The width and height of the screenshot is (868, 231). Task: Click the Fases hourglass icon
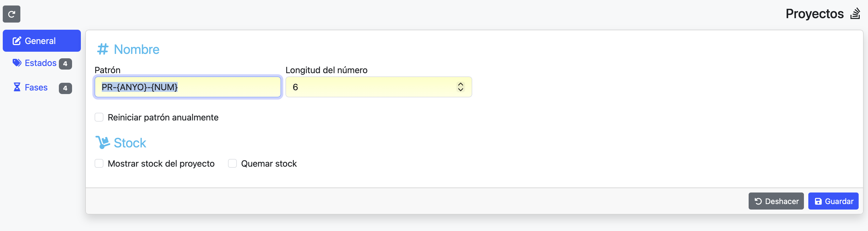tap(17, 87)
